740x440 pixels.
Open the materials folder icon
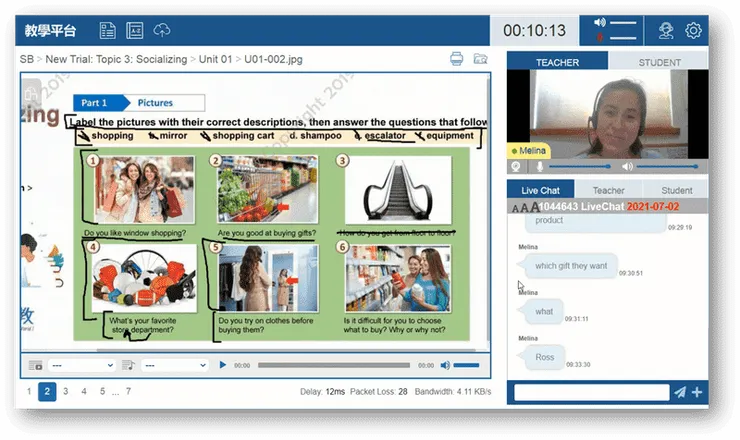(480, 59)
